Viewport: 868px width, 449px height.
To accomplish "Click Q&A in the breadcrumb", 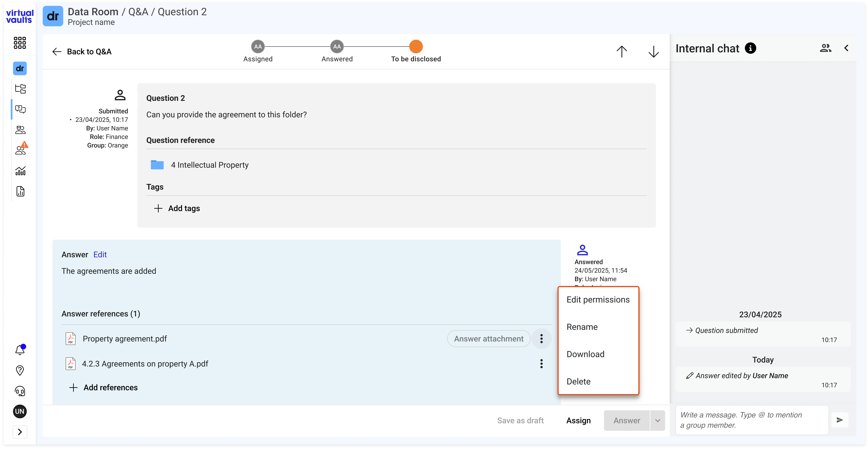I will tap(138, 12).
